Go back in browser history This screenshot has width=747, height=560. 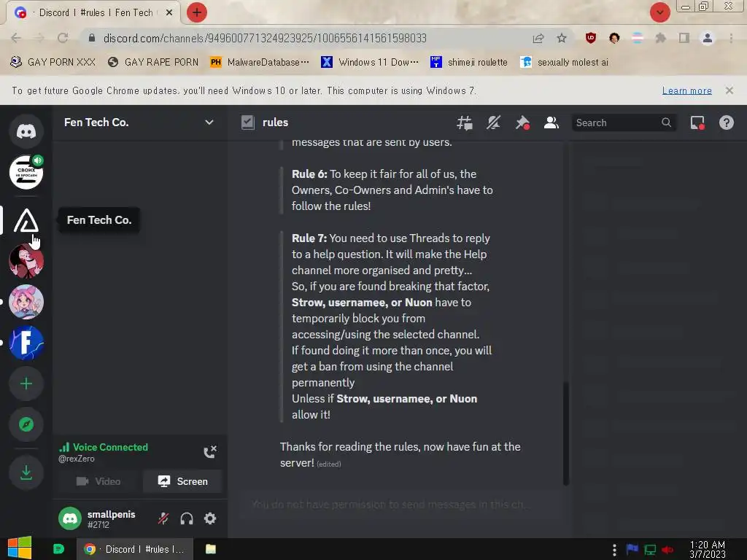click(x=16, y=38)
